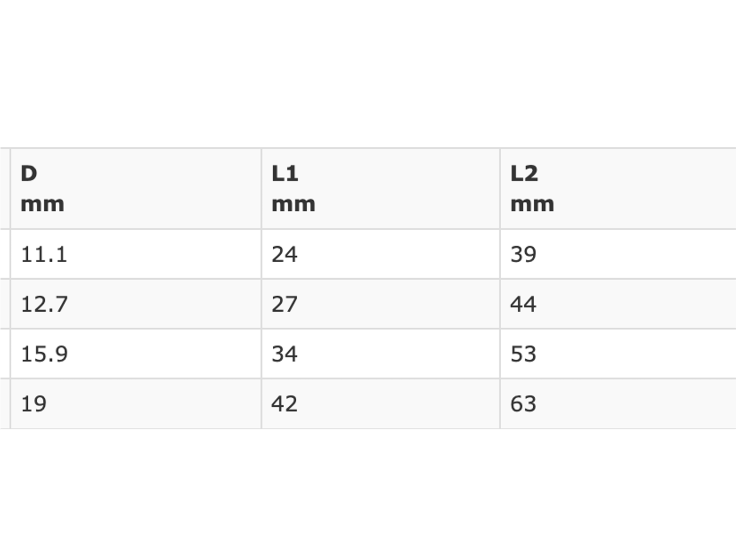The height and width of the screenshot is (560, 736).
Task: Click the L1 value 24 cell
Action: click(381, 254)
